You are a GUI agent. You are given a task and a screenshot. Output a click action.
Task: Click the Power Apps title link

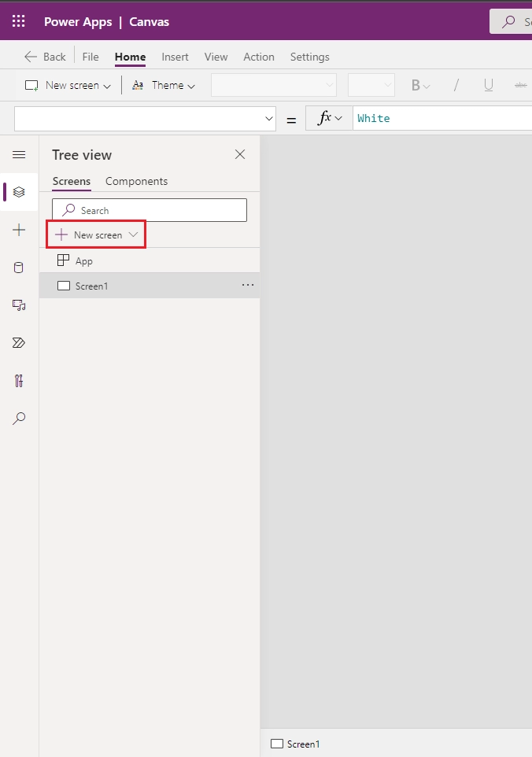click(x=78, y=22)
